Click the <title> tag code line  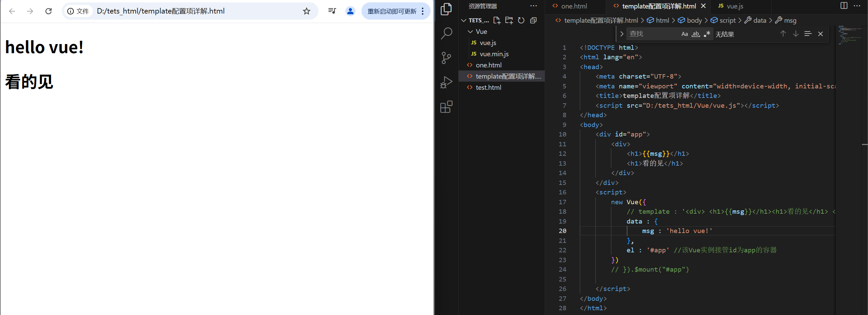pyautogui.click(x=658, y=96)
